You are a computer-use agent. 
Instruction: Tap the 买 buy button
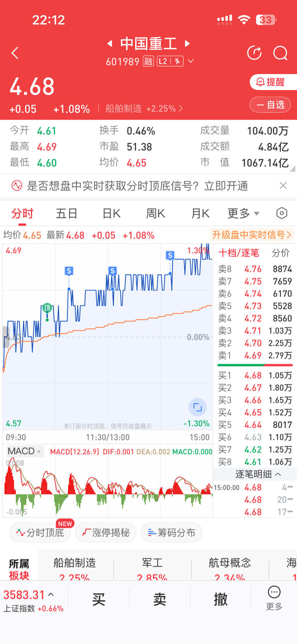(x=99, y=599)
